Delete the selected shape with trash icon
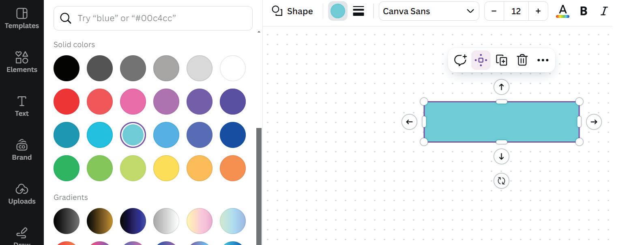This screenshot has width=644, height=245. [522, 60]
